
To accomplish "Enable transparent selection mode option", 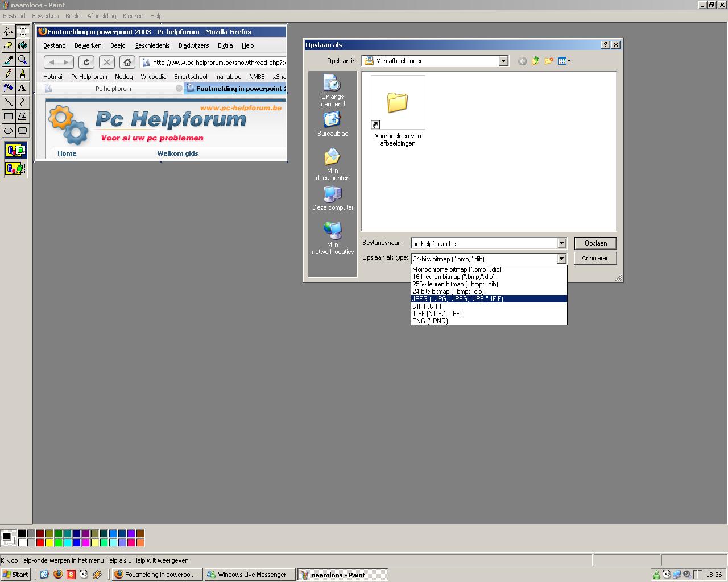I will click(15, 169).
